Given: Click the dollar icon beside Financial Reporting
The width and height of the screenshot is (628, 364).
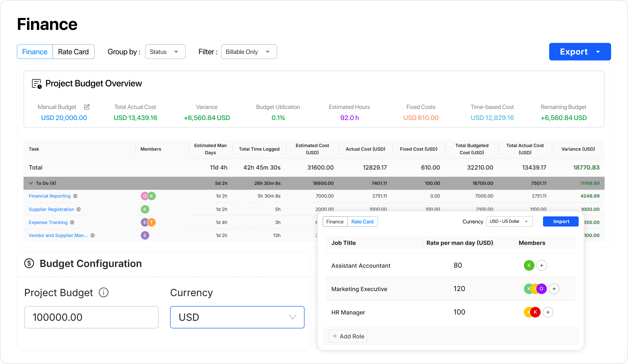Looking at the screenshot, I should click(x=75, y=196).
